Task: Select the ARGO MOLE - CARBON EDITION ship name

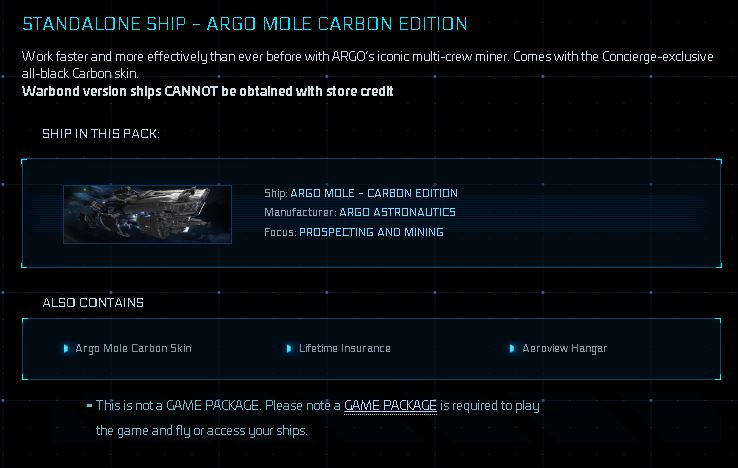Action: click(x=374, y=193)
